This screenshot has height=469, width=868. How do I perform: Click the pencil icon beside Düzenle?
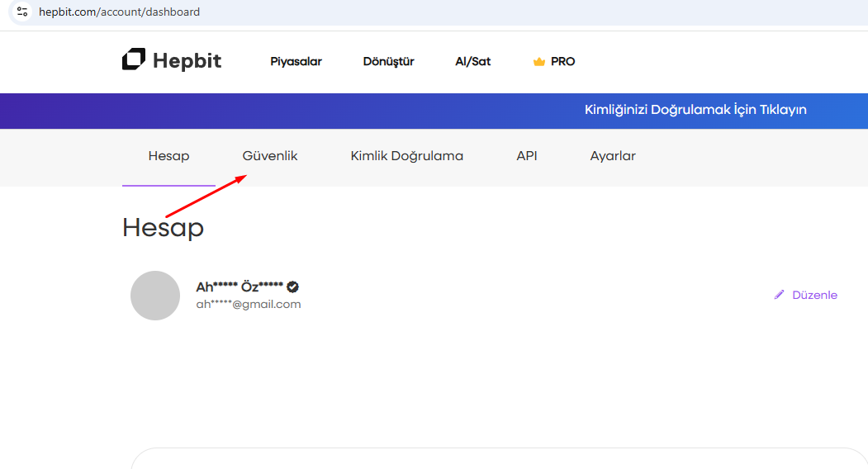(779, 295)
